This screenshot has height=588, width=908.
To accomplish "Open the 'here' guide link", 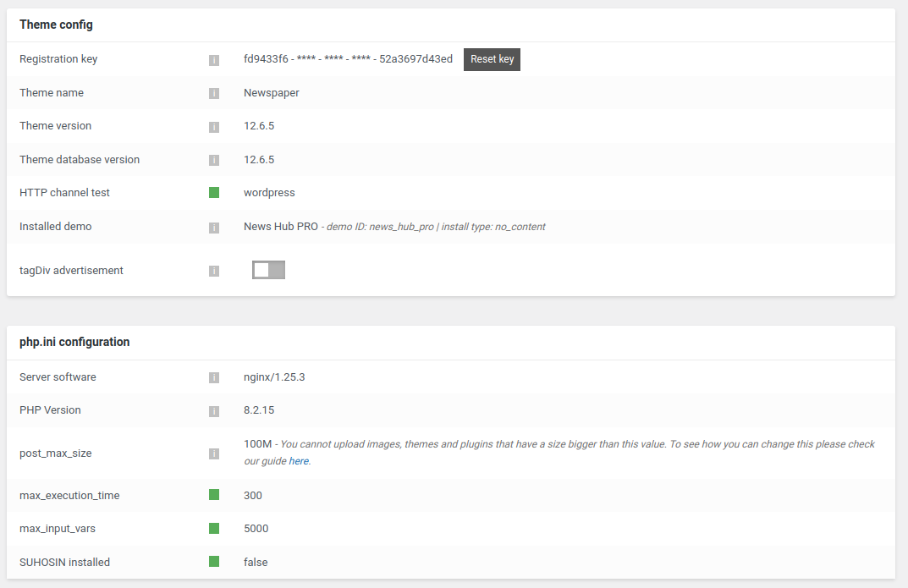I will point(299,461).
